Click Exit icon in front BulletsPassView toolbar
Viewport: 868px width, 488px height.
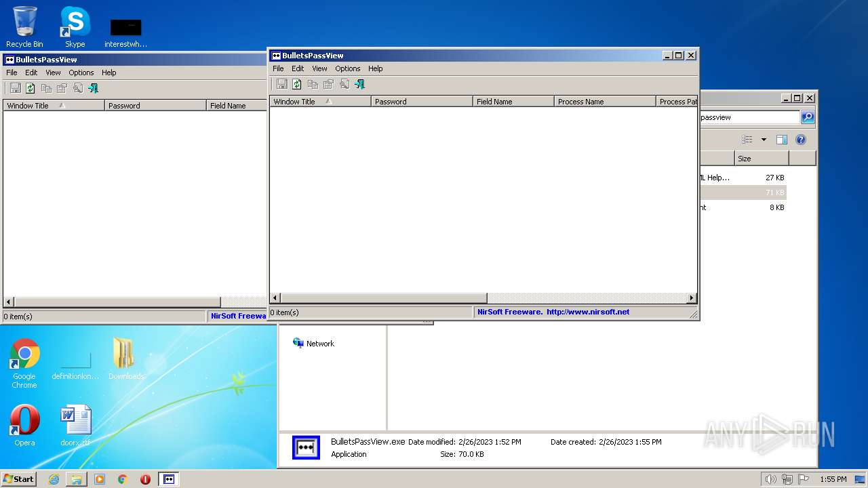[360, 84]
